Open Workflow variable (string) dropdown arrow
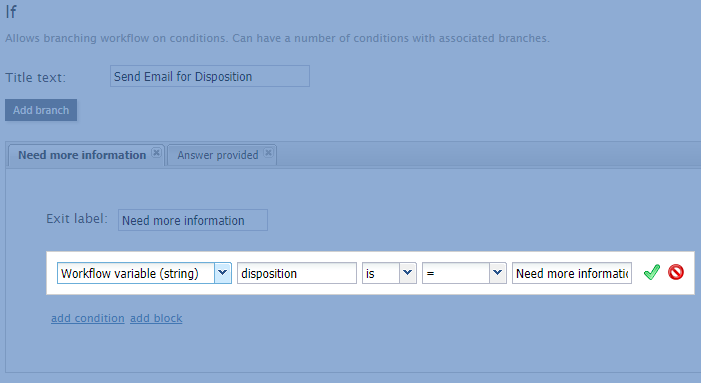701x383 pixels. [223, 273]
